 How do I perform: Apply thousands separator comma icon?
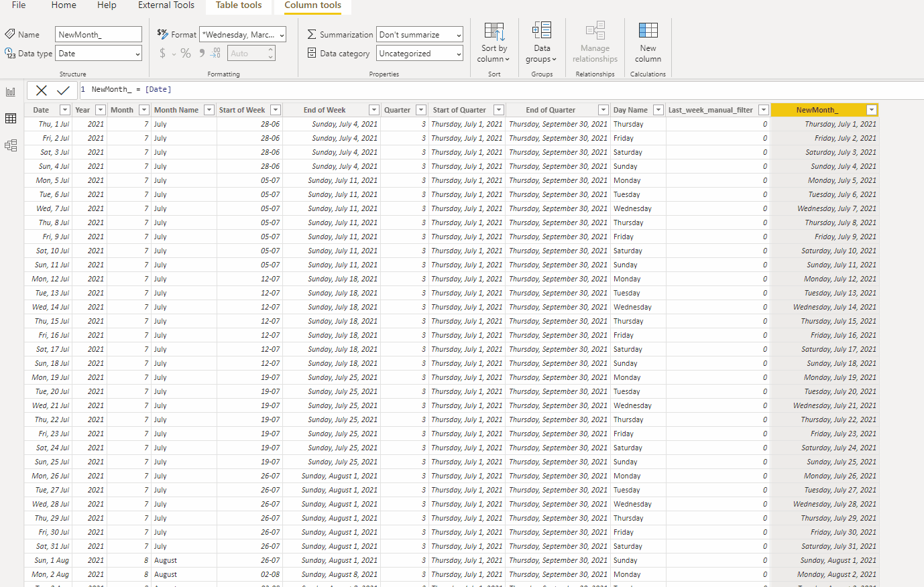pyautogui.click(x=201, y=53)
